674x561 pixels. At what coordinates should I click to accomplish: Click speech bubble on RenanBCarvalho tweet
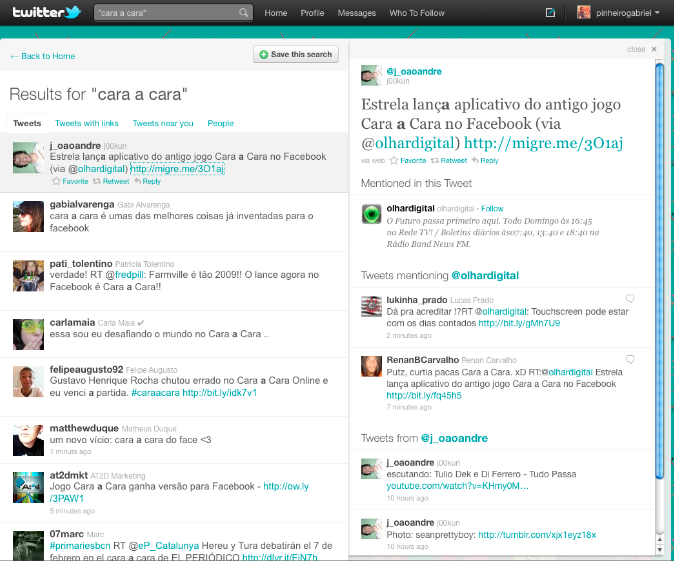tap(630, 359)
